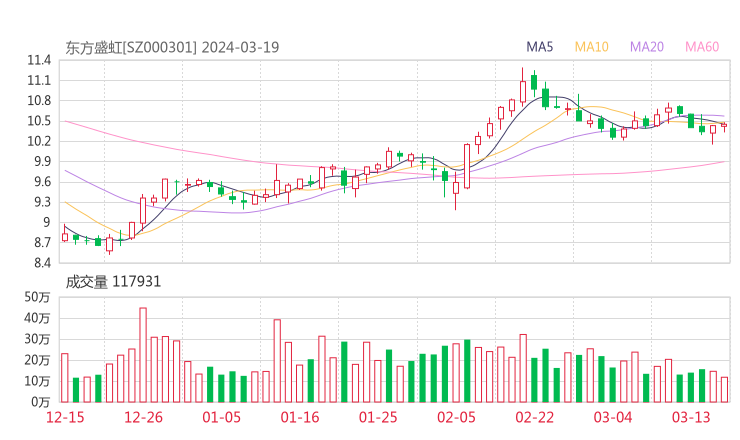Click the MA10 legend label

591,47
